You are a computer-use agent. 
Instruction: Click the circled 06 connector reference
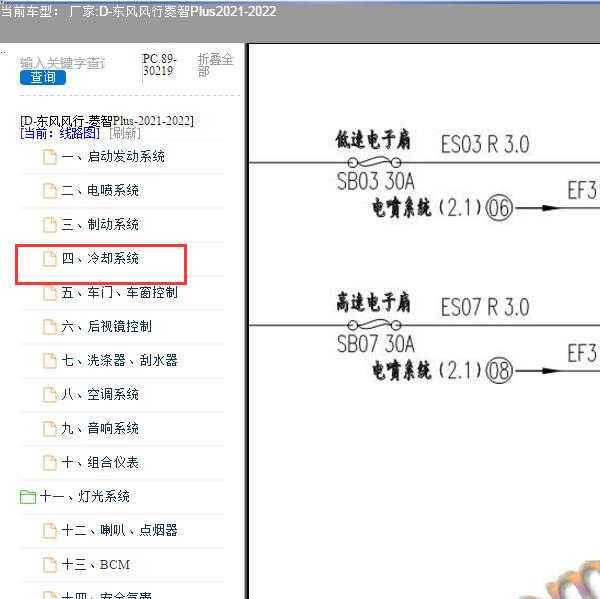[499, 208]
